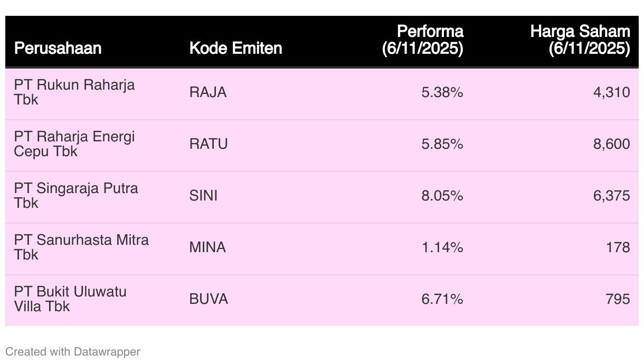Select the 5.38% performance value
The image size is (644, 364).
pos(442,92)
